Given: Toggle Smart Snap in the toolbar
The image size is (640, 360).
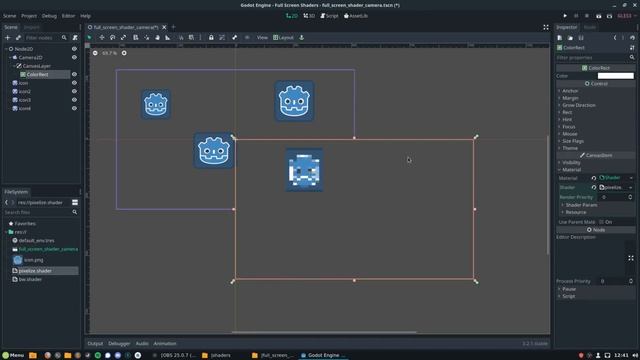Looking at the screenshot, I should point(181,38).
